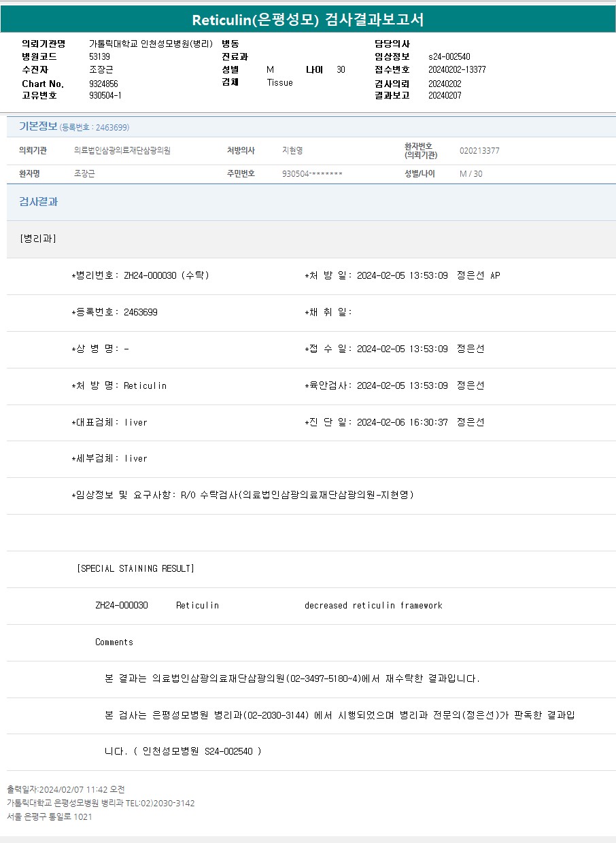
Task: Select the 처방의사 name 지현영
Action: pyautogui.click(x=292, y=151)
